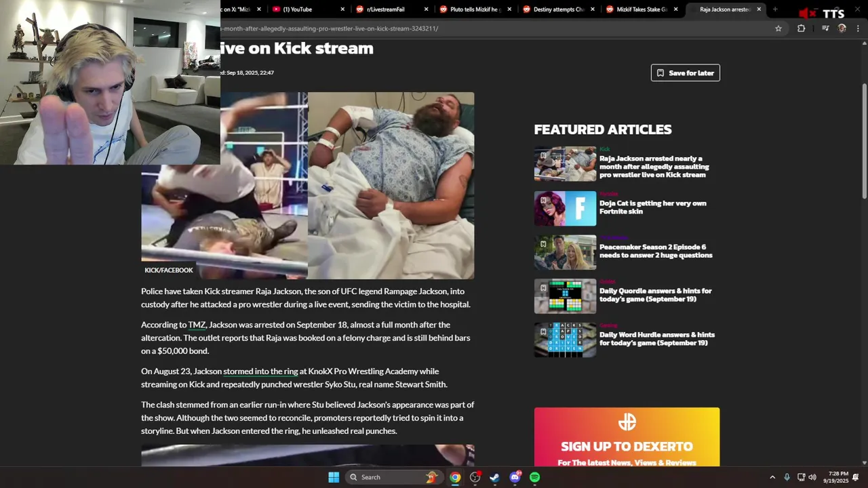Viewport: 868px width, 488px height.
Task: Open the Raja Jackson arrested featured article
Action: [x=654, y=167]
